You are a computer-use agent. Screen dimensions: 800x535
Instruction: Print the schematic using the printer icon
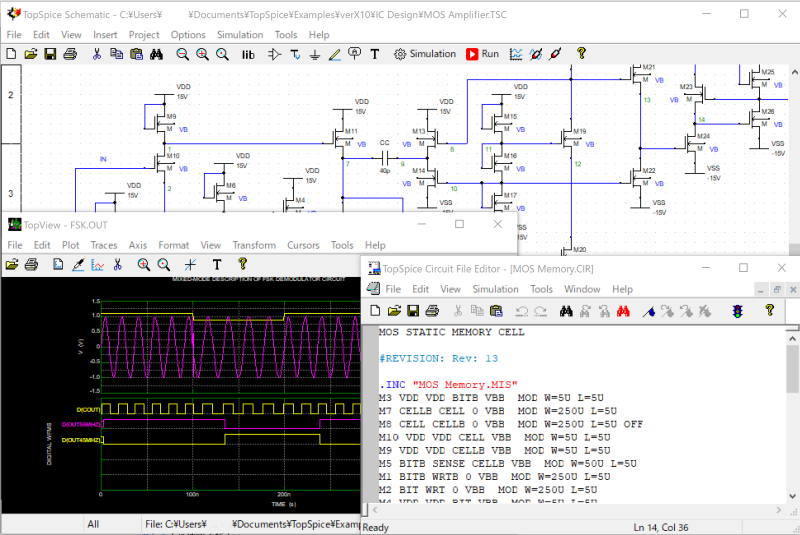tap(70, 54)
